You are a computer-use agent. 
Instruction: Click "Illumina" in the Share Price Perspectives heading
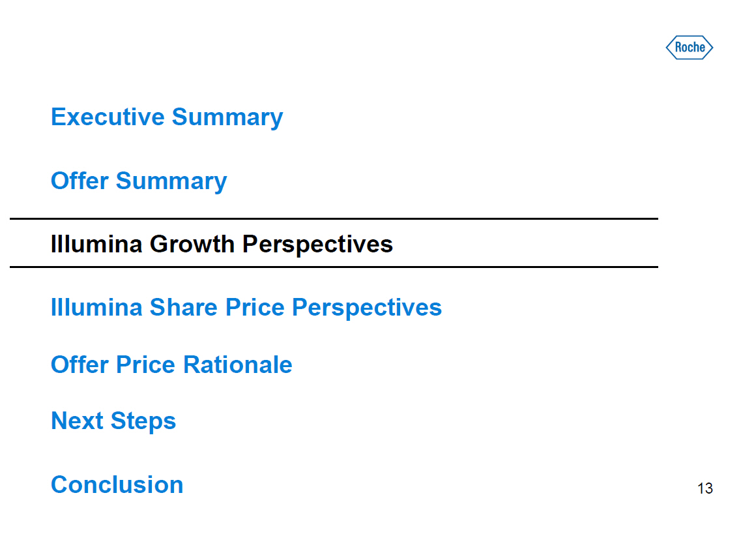click(96, 307)
